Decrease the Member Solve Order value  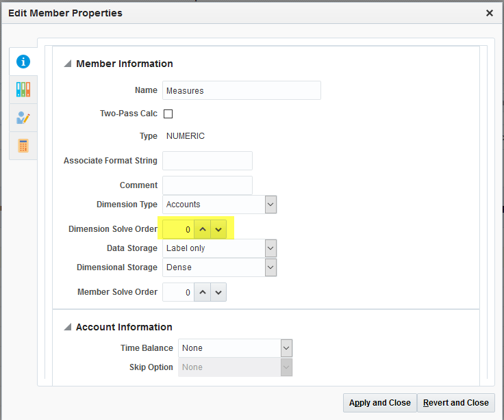coord(218,292)
